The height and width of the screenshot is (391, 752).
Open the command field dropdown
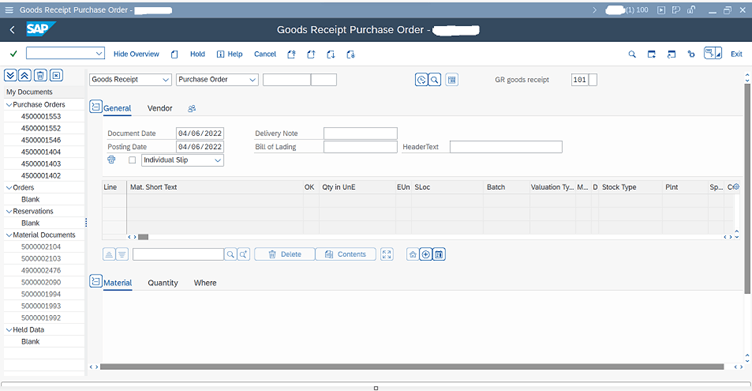pos(99,53)
